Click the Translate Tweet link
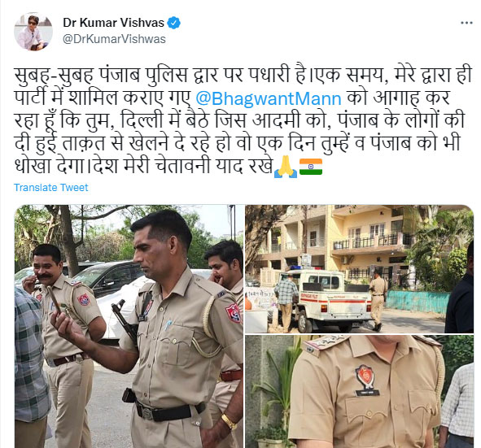 point(51,188)
